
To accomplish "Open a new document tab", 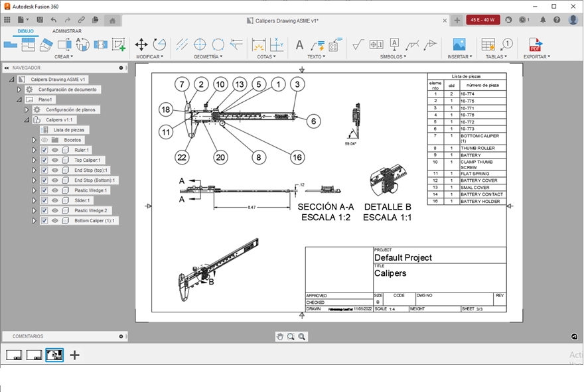I will 457,20.
